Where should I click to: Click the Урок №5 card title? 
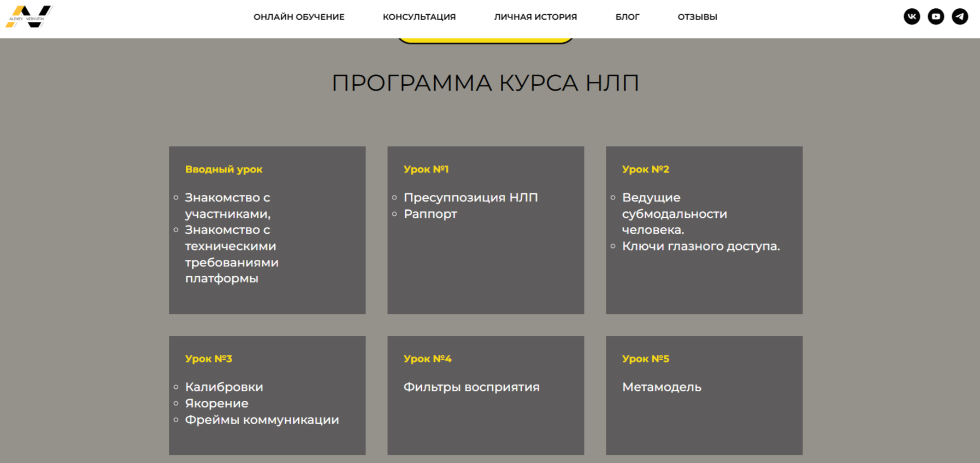[x=645, y=359]
